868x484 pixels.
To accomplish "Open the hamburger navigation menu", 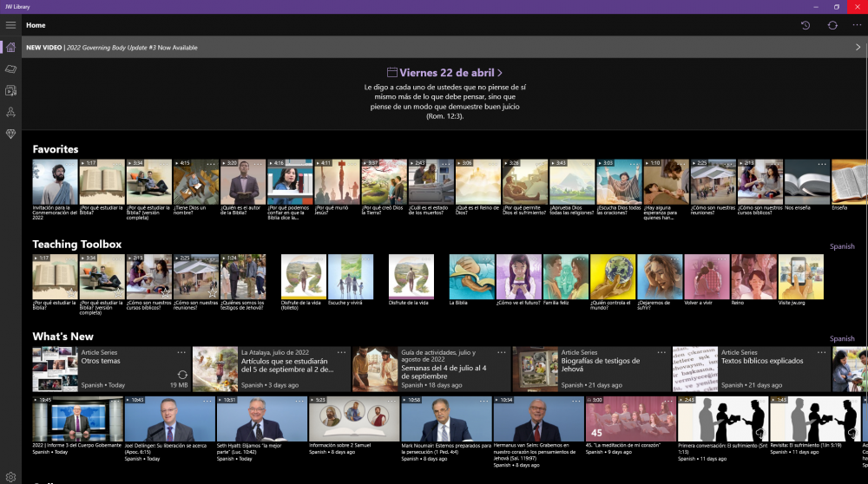I will [x=10, y=25].
